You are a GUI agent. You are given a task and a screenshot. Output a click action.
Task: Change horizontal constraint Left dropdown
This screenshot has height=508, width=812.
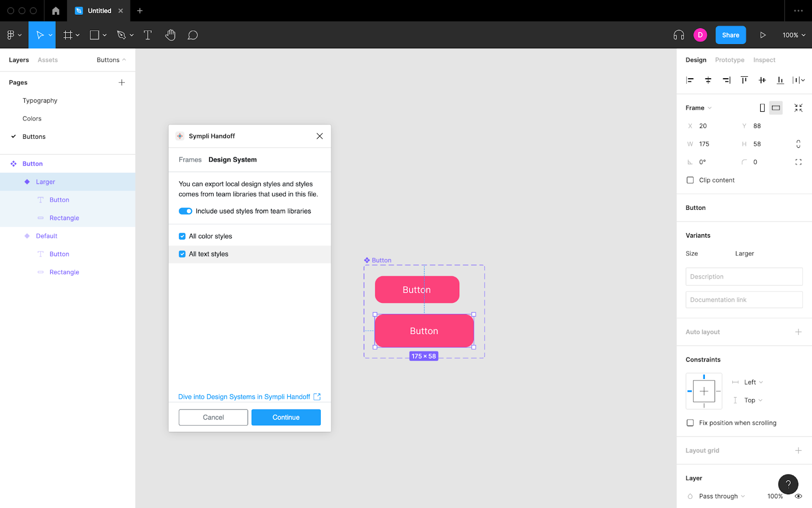[x=754, y=383]
